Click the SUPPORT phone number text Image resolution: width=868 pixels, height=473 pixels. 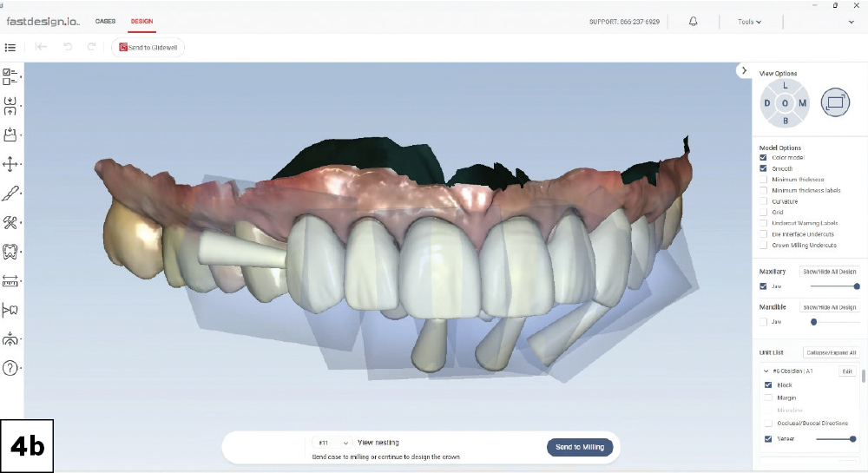624,22
